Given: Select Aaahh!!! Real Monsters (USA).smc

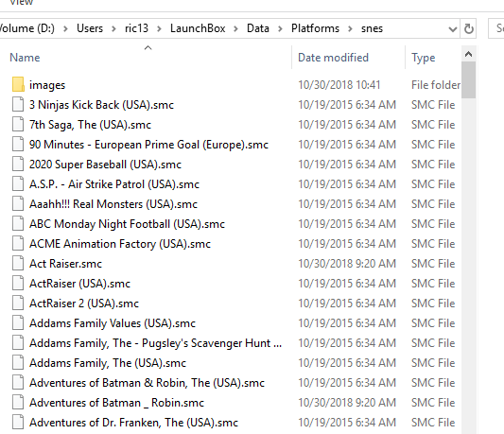Looking at the screenshot, I should (x=113, y=204).
